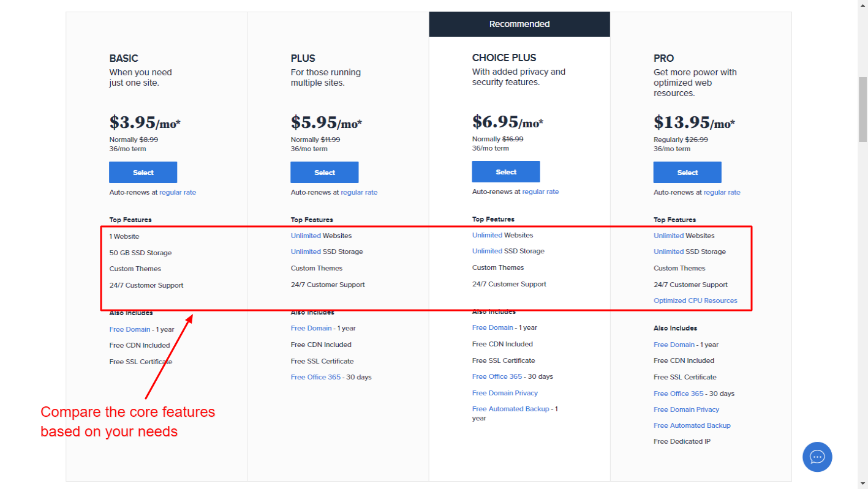
Task: Open Free Automated Backup link in PRO plan
Action: (692, 425)
